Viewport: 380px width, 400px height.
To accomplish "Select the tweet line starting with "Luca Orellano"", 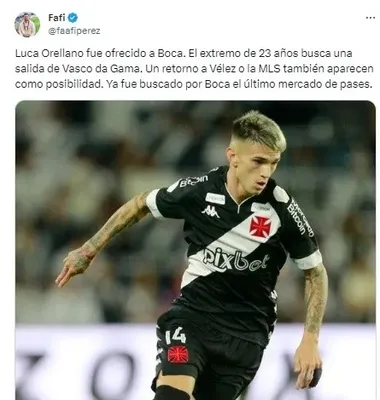I will click(x=184, y=53).
